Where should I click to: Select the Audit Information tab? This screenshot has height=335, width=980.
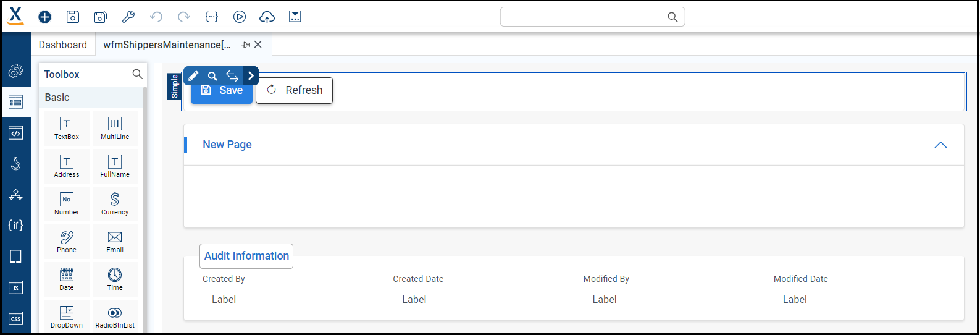(x=246, y=256)
